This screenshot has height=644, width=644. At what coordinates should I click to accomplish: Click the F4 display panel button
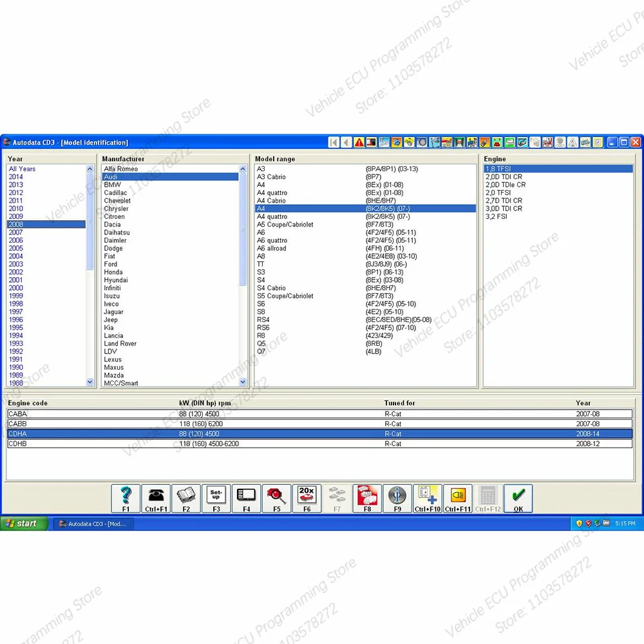[247, 498]
